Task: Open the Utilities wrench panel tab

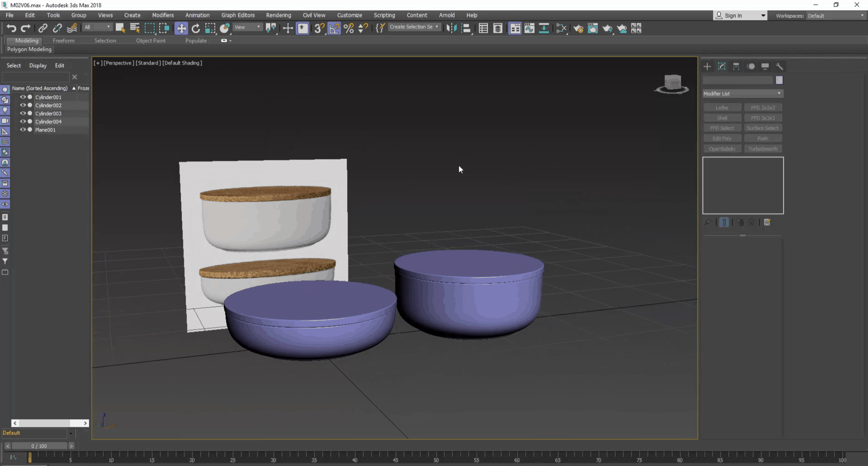Action: (x=779, y=67)
